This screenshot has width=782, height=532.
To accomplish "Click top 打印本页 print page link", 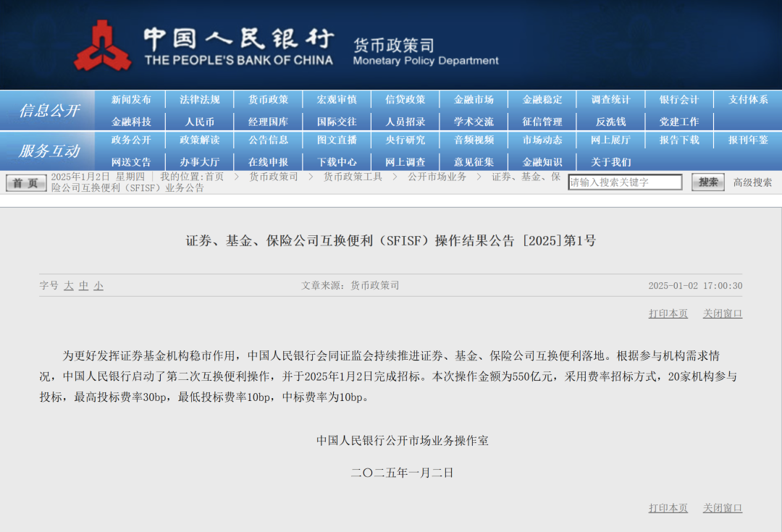I will (668, 313).
